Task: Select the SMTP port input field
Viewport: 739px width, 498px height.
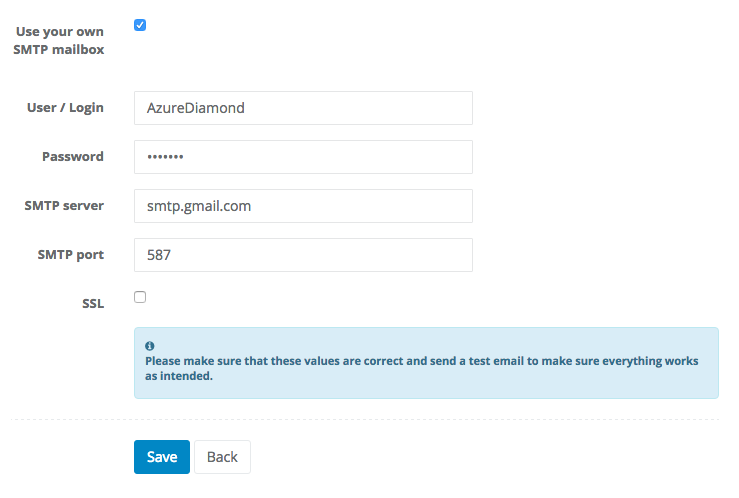Action: (302, 255)
